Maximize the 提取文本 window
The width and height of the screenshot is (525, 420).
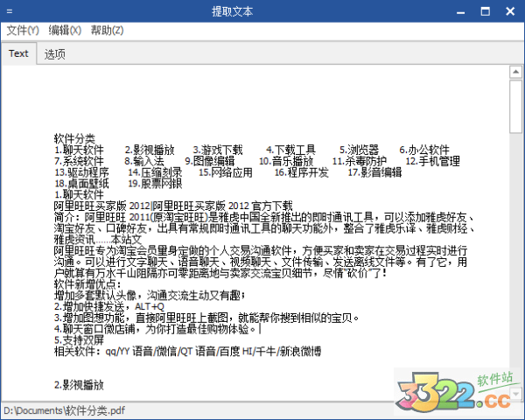[485, 11]
